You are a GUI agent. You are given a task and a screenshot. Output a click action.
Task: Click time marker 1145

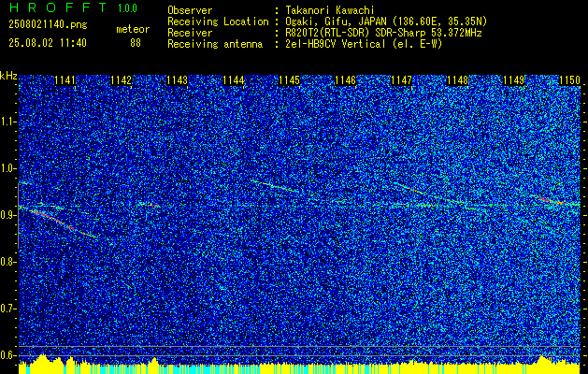(x=290, y=80)
